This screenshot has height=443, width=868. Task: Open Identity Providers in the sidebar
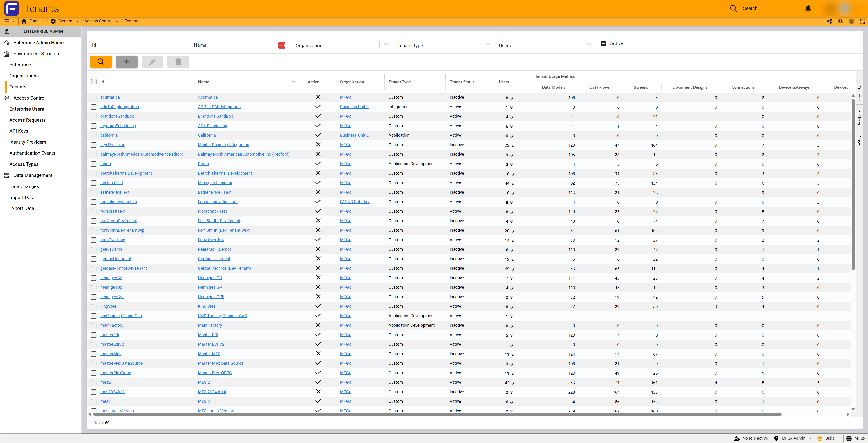tap(28, 142)
